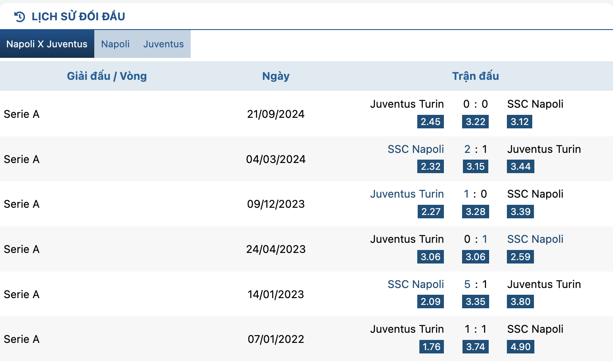Screen dimensions: 613x364
Task: Click Serie A in the 21/09/2024 row
Action: (22, 114)
